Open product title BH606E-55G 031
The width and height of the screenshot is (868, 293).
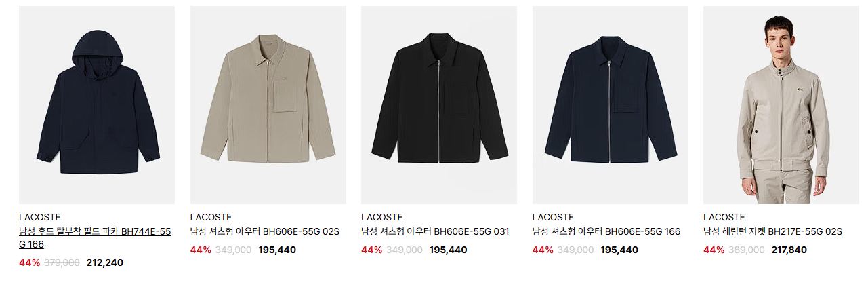(435, 231)
